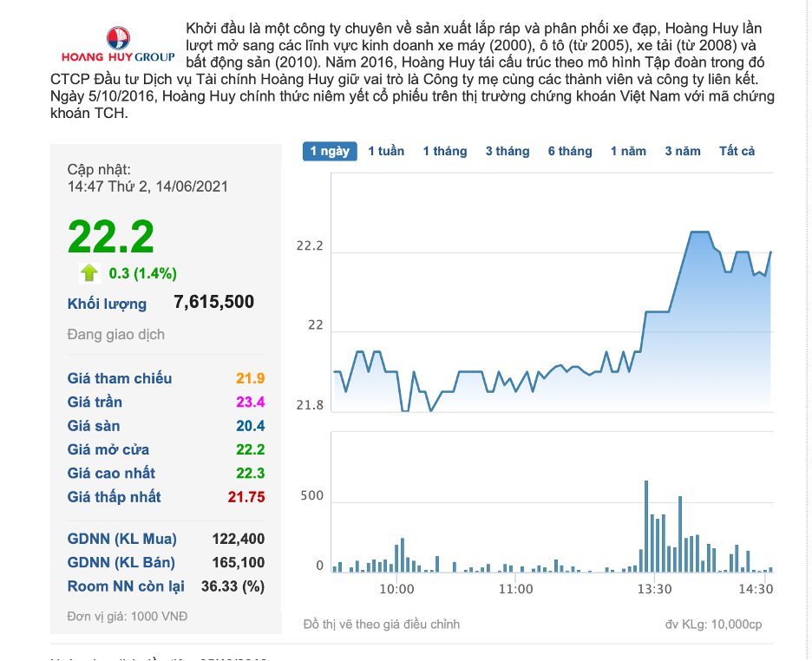Click the 'Khối lượng' label
The image size is (812, 661).
point(107,304)
